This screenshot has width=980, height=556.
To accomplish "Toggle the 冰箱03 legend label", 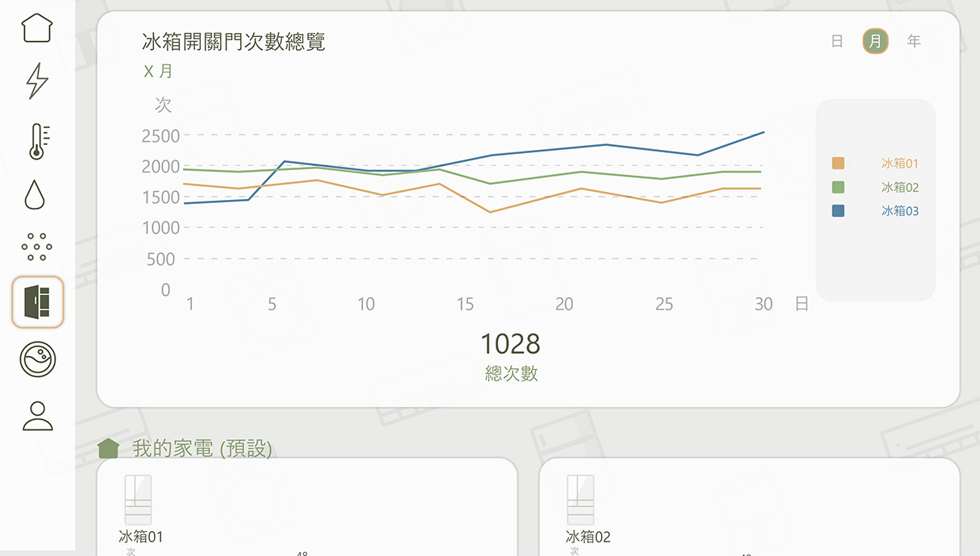I will (899, 211).
